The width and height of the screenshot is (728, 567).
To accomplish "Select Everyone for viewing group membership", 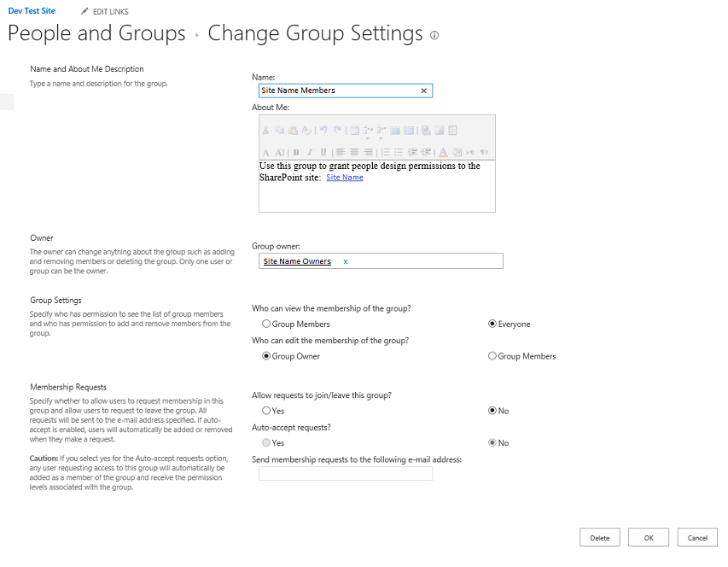I will pyautogui.click(x=492, y=324).
